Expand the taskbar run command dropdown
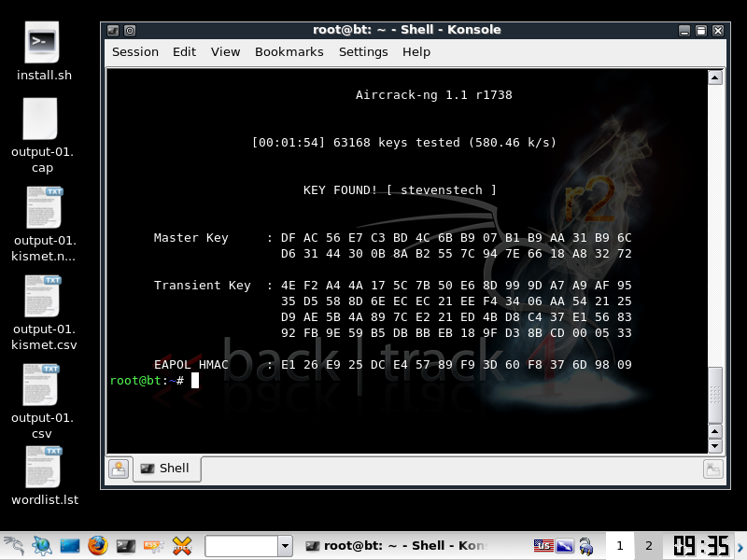This screenshot has height=560, width=747. [285, 545]
